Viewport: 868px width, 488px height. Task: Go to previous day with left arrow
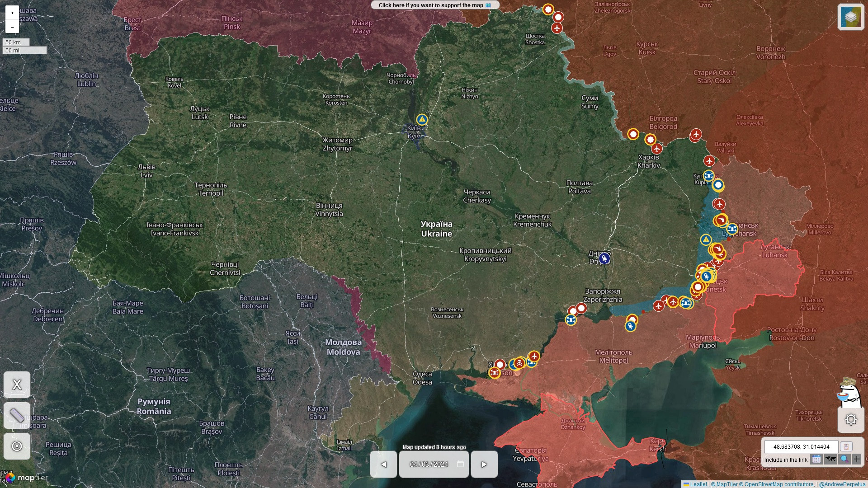tap(383, 464)
